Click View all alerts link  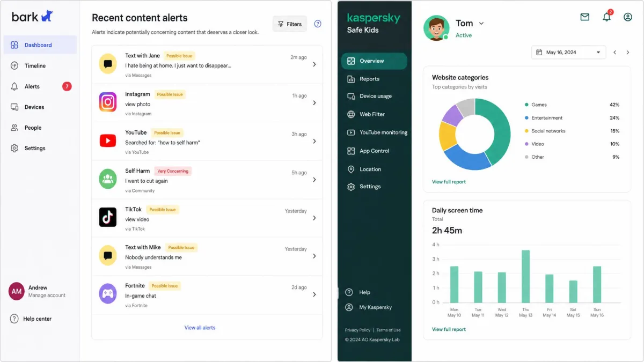(200, 328)
